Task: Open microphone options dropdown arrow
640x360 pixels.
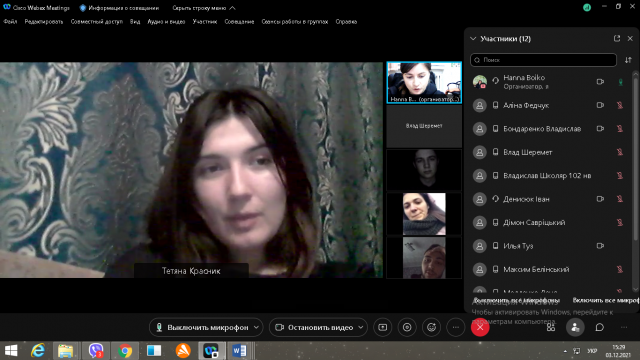Action: tap(256, 327)
